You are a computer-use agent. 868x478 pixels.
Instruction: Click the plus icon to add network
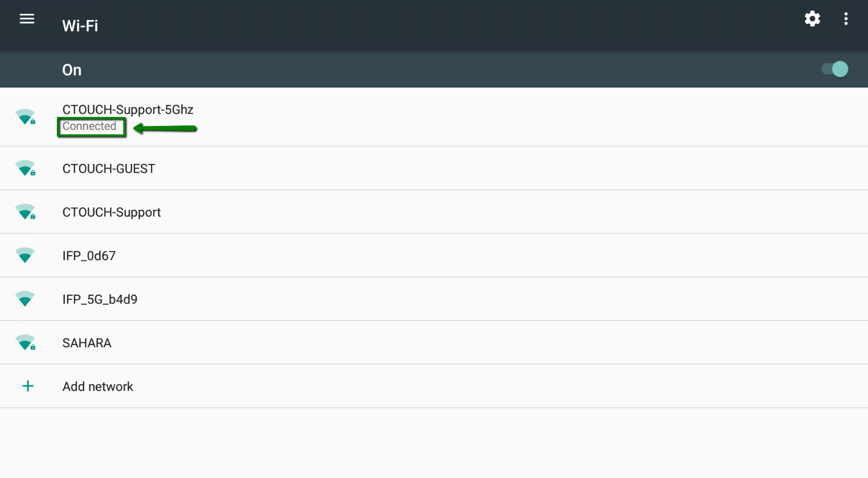tap(27, 386)
